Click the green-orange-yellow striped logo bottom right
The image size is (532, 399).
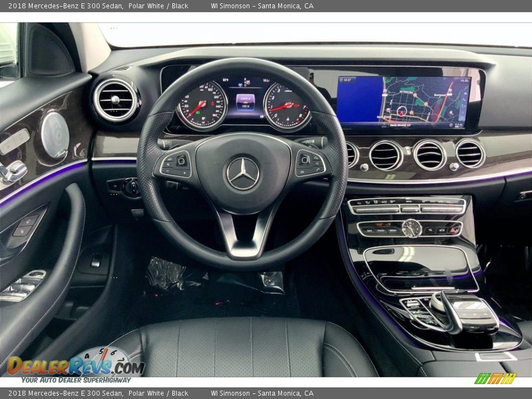(x=495, y=378)
